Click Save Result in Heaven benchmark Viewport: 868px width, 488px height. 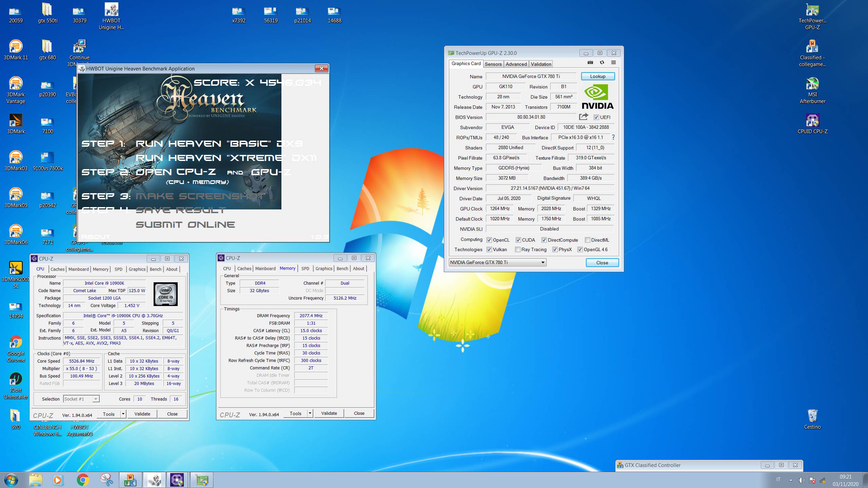click(180, 210)
